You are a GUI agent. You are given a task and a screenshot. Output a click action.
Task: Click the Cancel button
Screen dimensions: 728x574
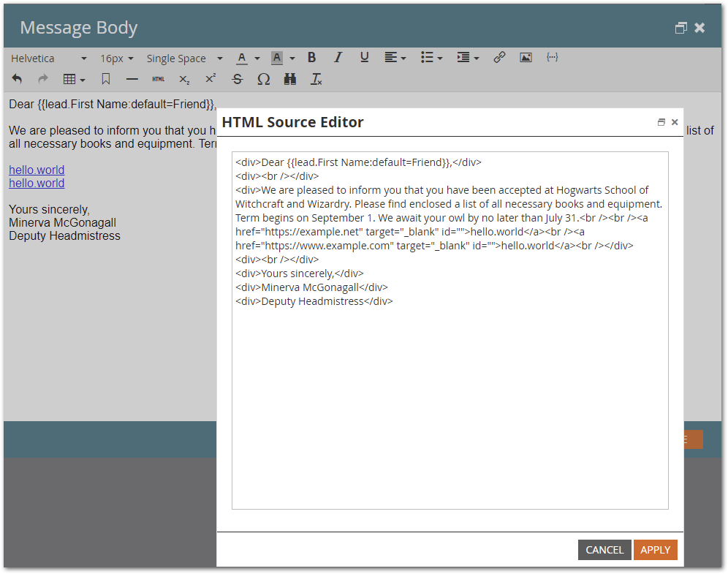[x=604, y=550]
